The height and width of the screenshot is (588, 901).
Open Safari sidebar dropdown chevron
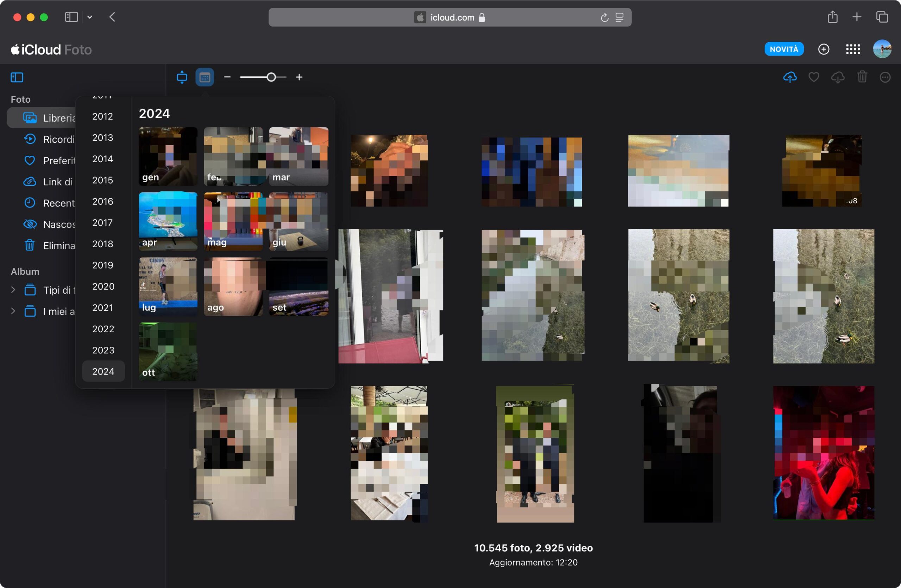pos(90,17)
